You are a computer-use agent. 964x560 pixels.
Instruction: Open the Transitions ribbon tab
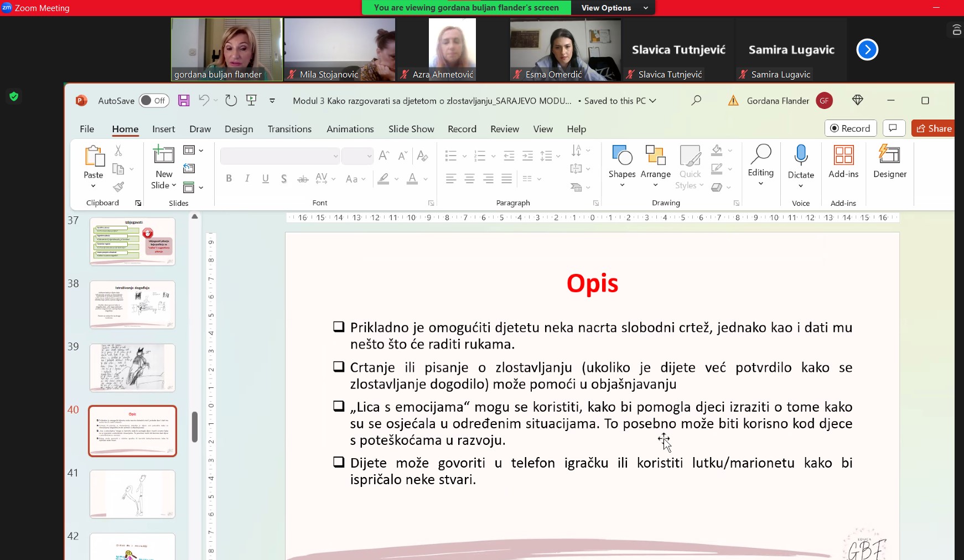click(x=289, y=129)
